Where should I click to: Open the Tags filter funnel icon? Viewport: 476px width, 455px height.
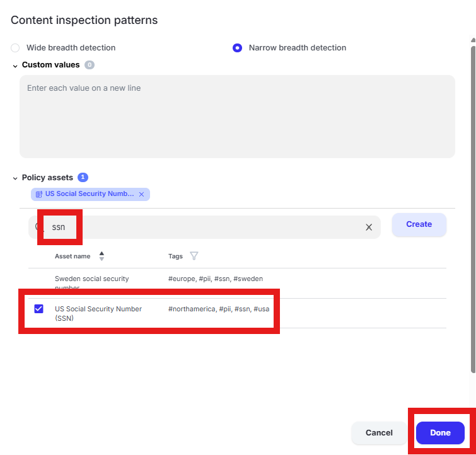(x=194, y=256)
